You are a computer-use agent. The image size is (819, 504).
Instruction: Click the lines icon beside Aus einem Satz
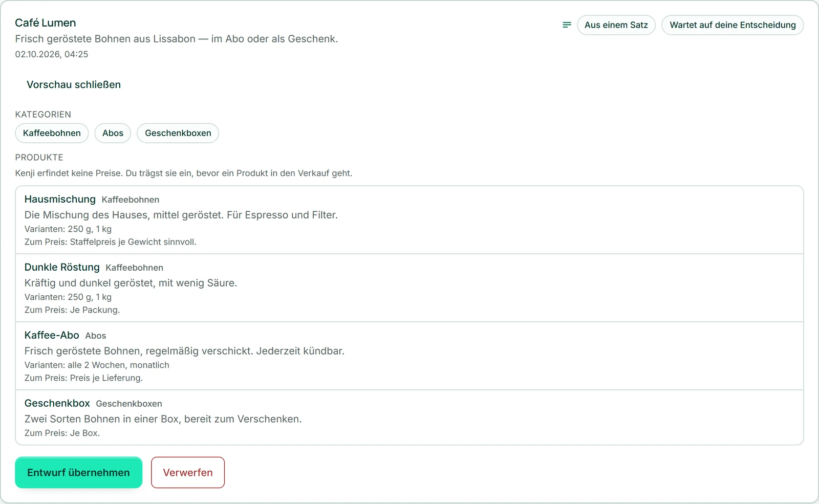point(567,25)
